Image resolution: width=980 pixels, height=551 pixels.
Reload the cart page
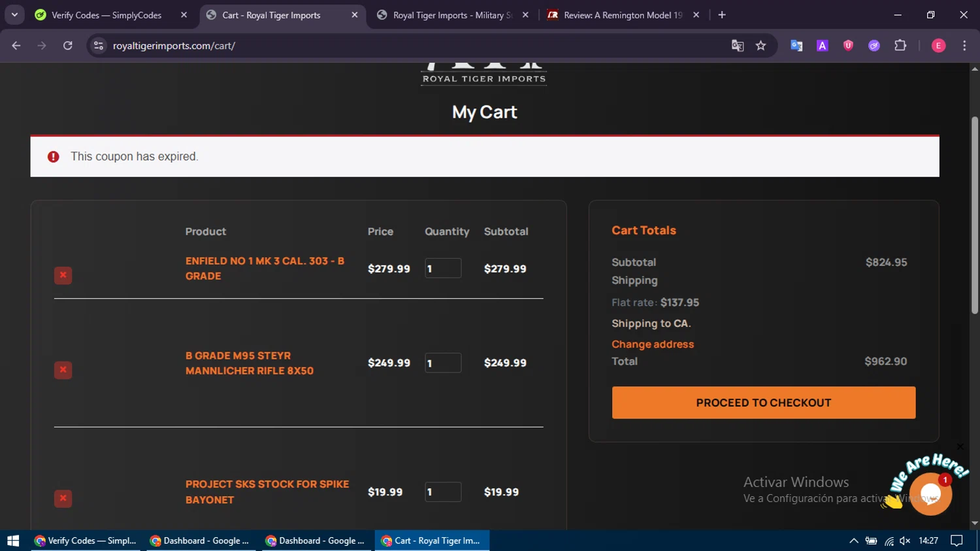(x=68, y=46)
